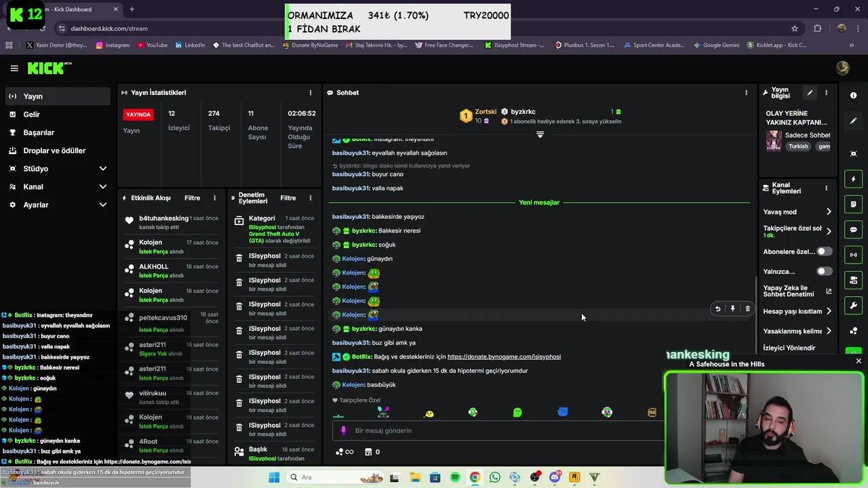Toggle lightning bolt panel in right toolbar
This screenshot has height=488, width=868.
[x=853, y=179]
